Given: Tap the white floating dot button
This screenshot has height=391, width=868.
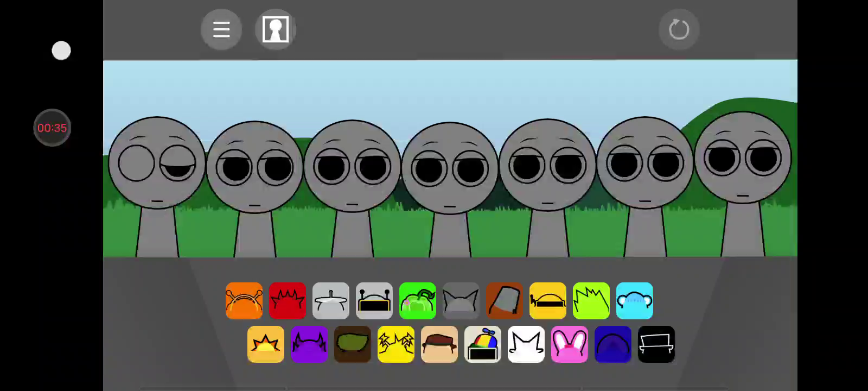Looking at the screenshot, I should coord(61,51).
